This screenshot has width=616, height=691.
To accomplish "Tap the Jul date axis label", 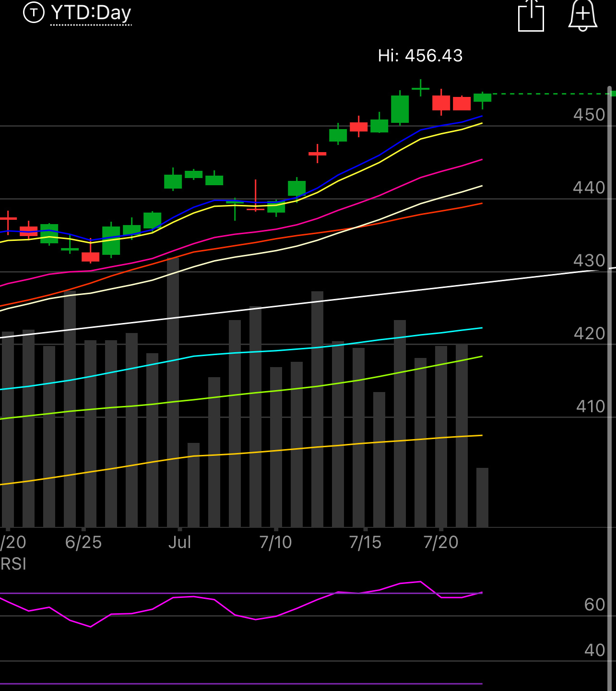I will 180,542.
